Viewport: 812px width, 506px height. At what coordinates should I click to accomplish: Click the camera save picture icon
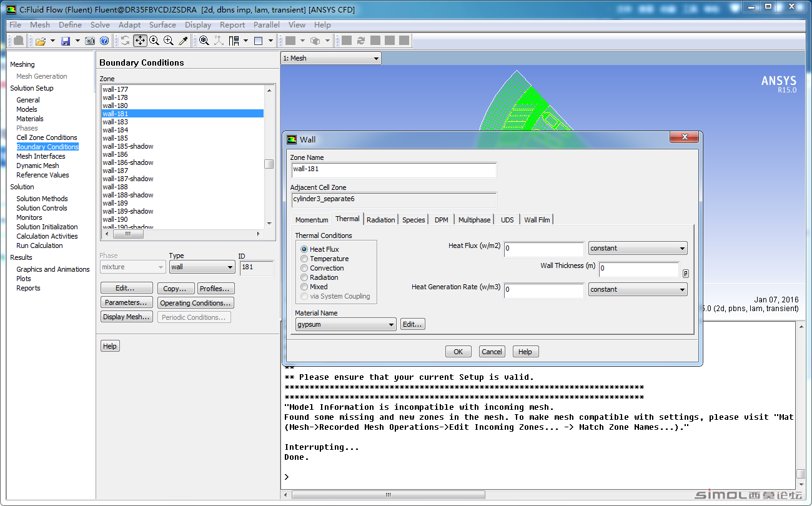(x=90, y=41)
